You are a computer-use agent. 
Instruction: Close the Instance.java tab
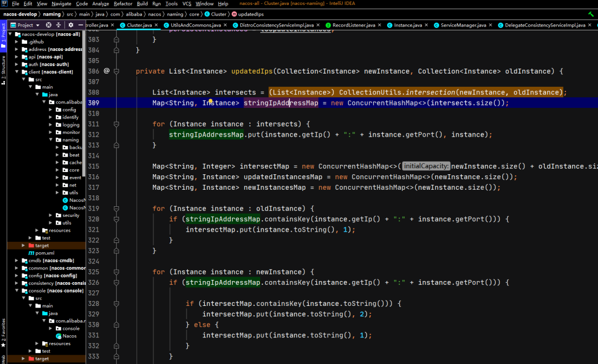[x=426, y=25]
